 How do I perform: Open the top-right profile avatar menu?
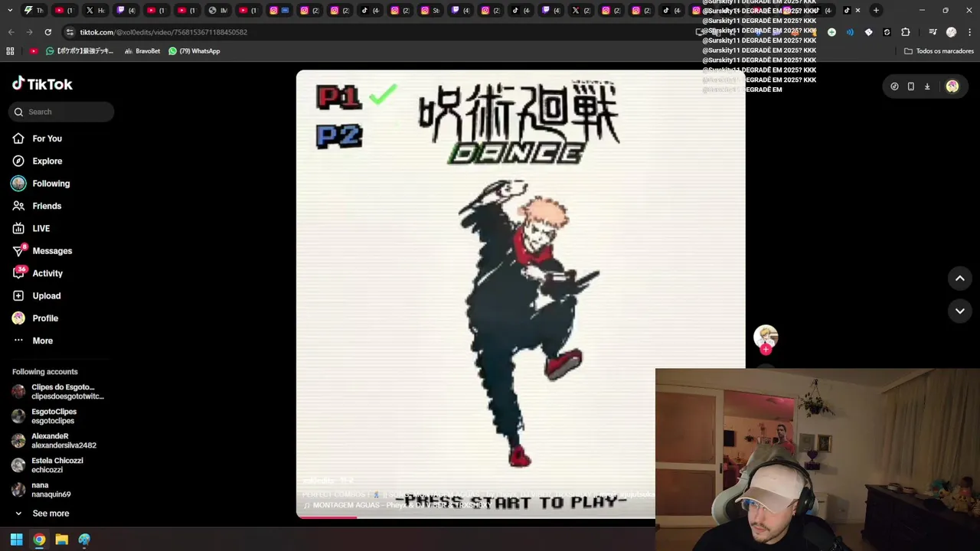(x=952, y=86)
